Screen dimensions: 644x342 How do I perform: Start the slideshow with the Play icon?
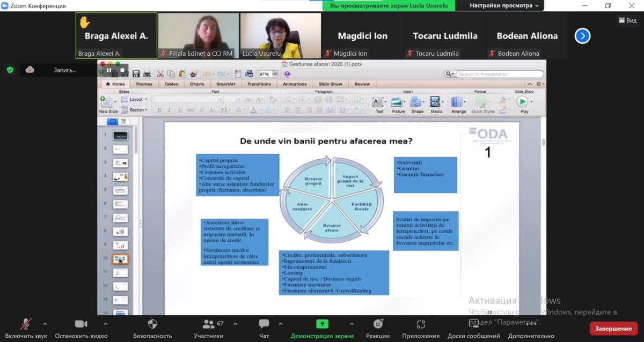coord(524,105)
